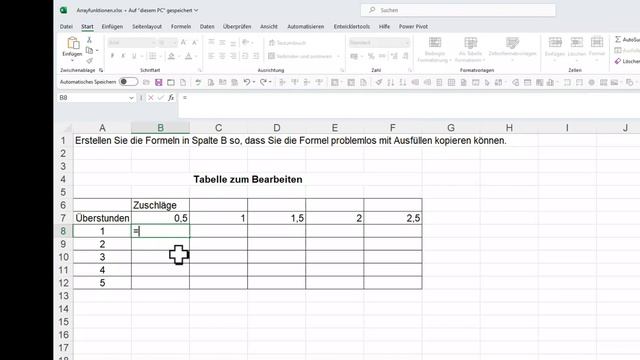The image size is (640, 360).
Task: Switch to the Einfügen ribbon tab
Action: pyautogui.click(x=112, y=27)
